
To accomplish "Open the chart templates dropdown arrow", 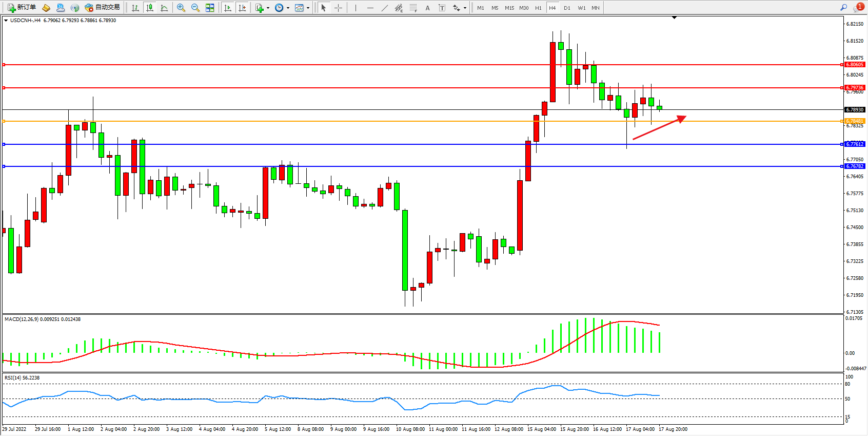I will point(308,8).
